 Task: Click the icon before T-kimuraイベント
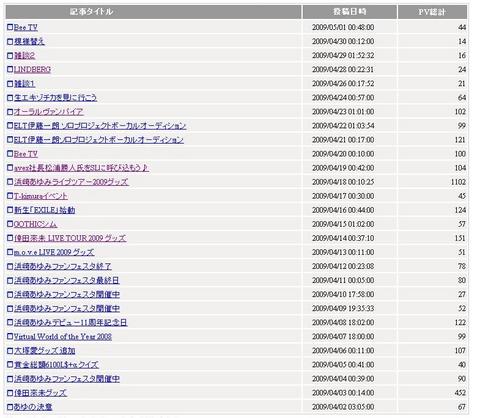(10, 196)
